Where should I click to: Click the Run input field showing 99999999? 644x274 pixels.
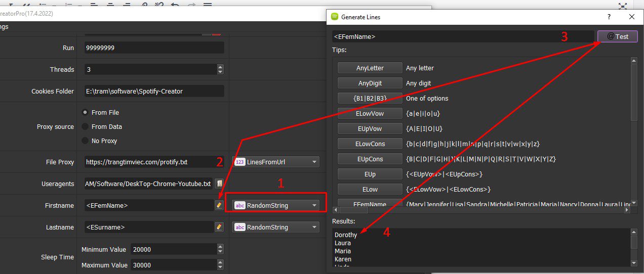point(154,48)
